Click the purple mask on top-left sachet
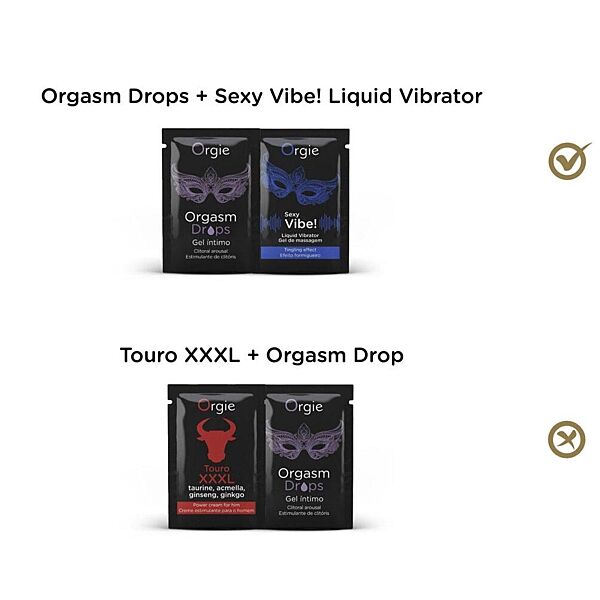Screen dimensions: 600x600 pos(210,185)
